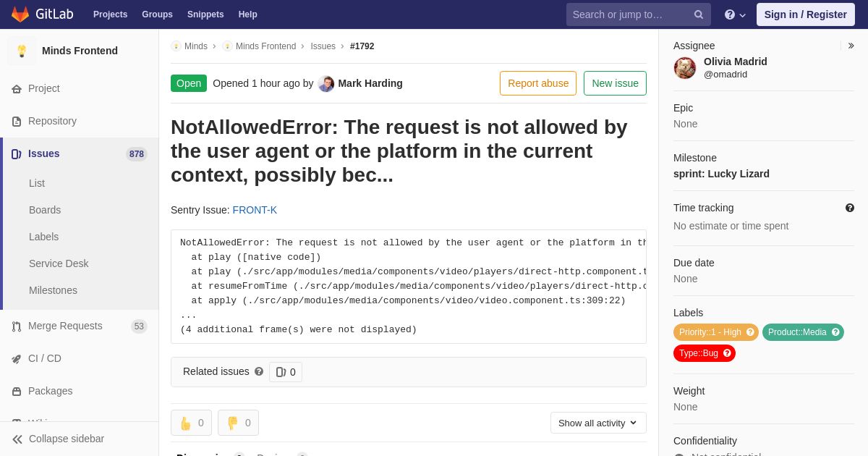Open the Projects menu
The image size is (868, 456).
[x=110, y=14]
